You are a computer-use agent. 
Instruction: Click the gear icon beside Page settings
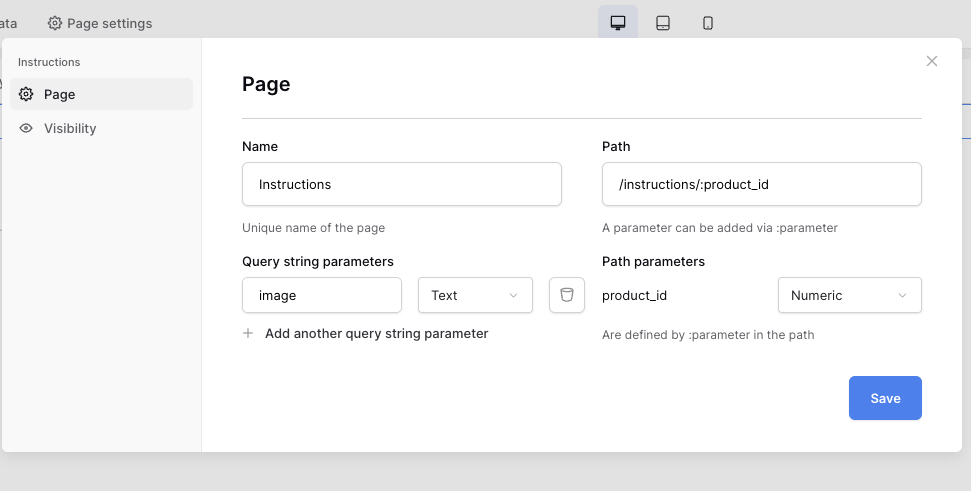click(55, 23)
